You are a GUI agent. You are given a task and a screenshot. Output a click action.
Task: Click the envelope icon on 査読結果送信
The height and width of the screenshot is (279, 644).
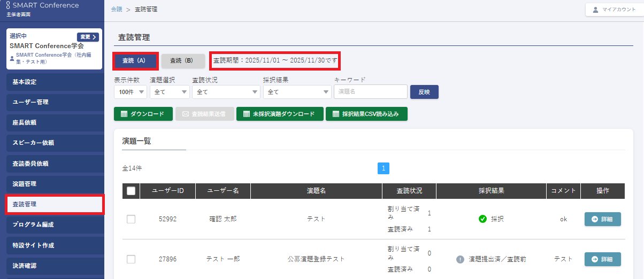pos(186,114)
